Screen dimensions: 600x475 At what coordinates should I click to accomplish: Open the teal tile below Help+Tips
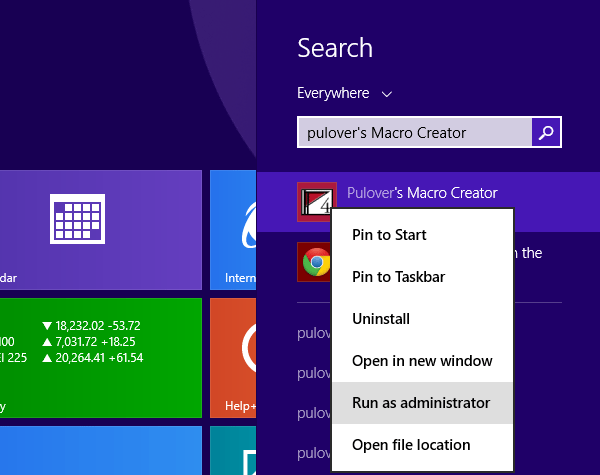233,451
